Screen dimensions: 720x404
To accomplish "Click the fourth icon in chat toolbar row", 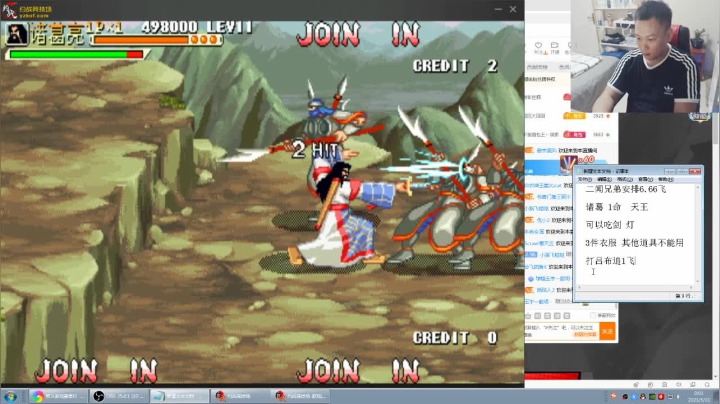I will 557,316.
